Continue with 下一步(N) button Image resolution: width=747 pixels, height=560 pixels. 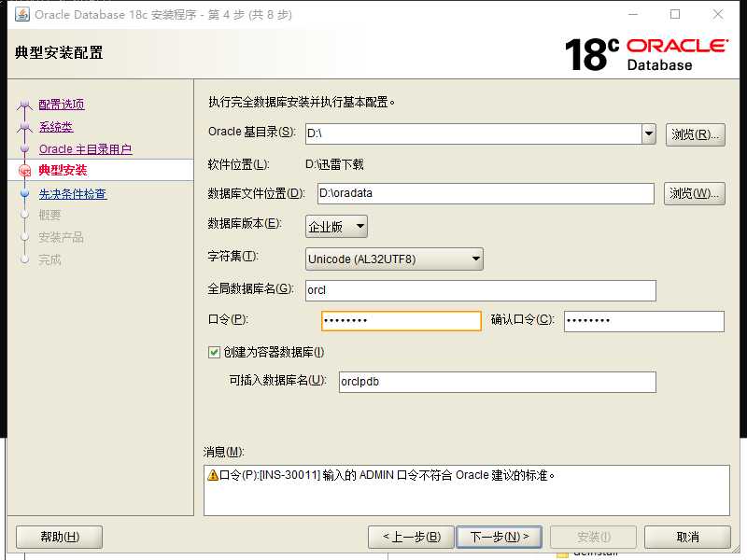[499, 538]
